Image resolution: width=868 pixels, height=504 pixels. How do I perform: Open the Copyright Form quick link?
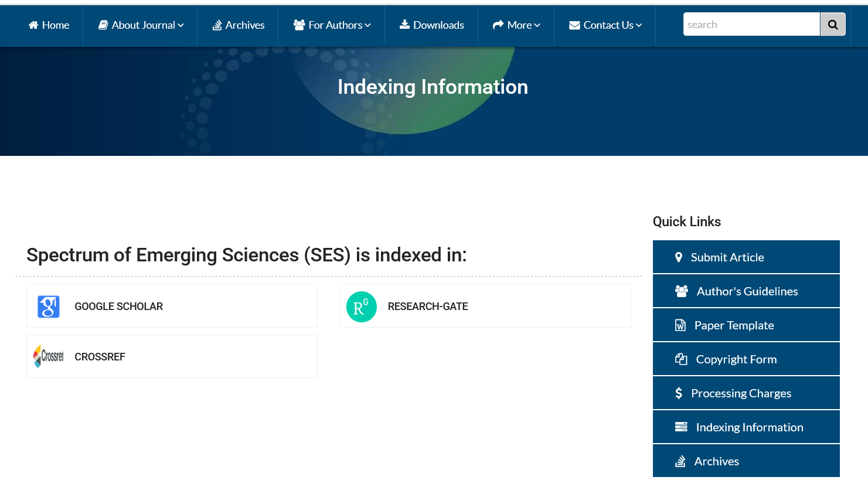[x=746, y=359]
